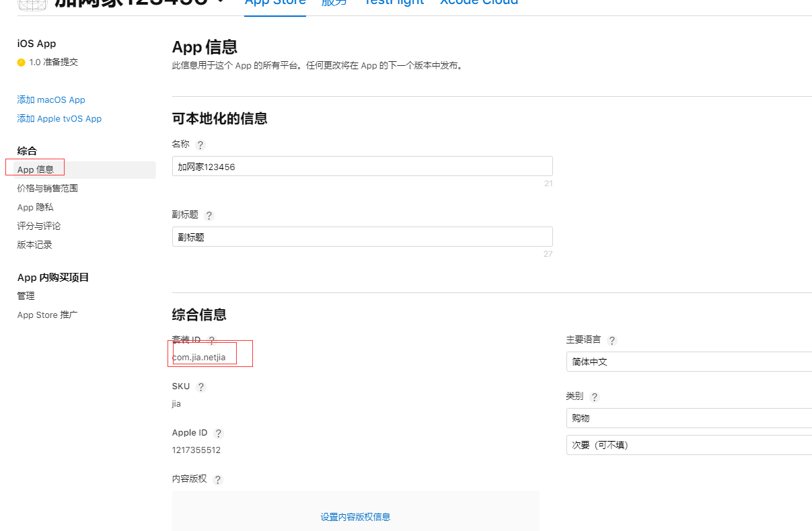Click the 综合信息 section heading
Screen dimensions: 812x531
199,314
